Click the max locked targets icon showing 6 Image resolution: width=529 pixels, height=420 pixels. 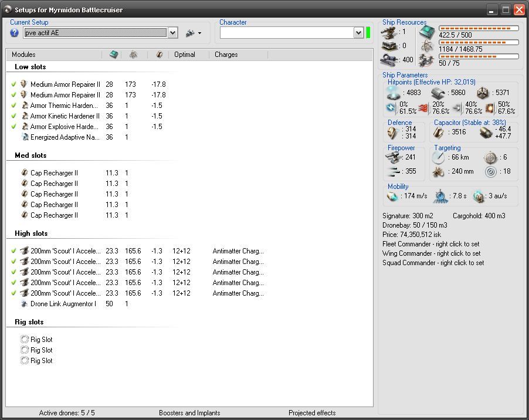(490, 158)
